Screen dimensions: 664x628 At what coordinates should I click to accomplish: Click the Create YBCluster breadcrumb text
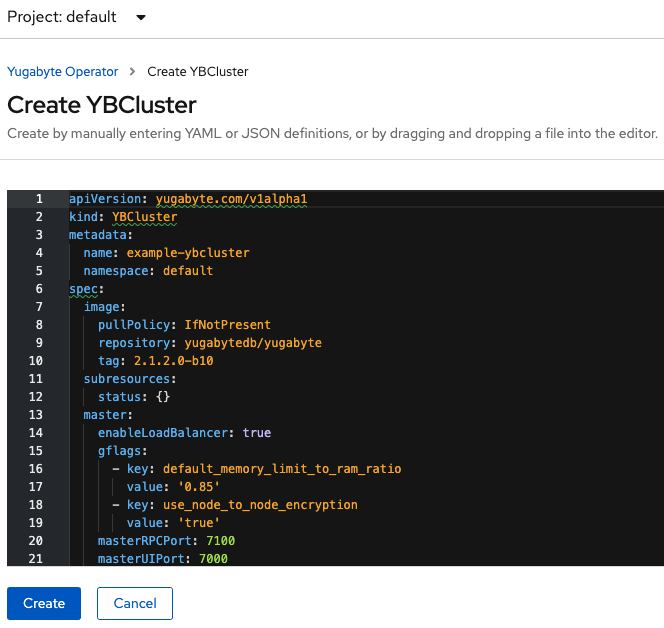197,72
